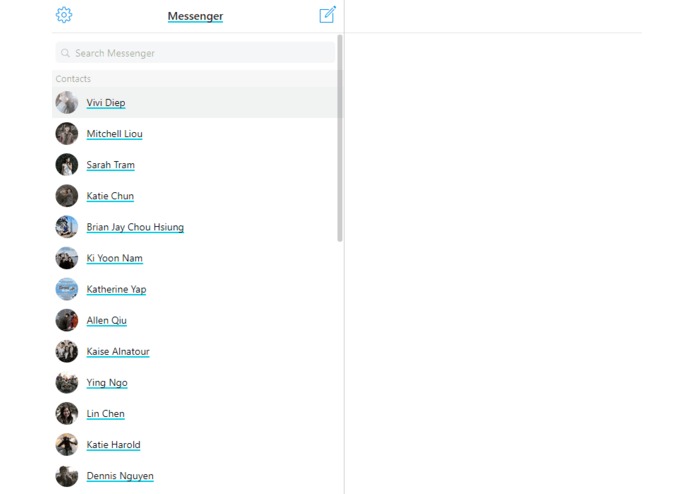The width and height of the screenshot is (695, 494).
Task: Select the Brian Jay Chou Hsiung name
Action: (135, 227)
